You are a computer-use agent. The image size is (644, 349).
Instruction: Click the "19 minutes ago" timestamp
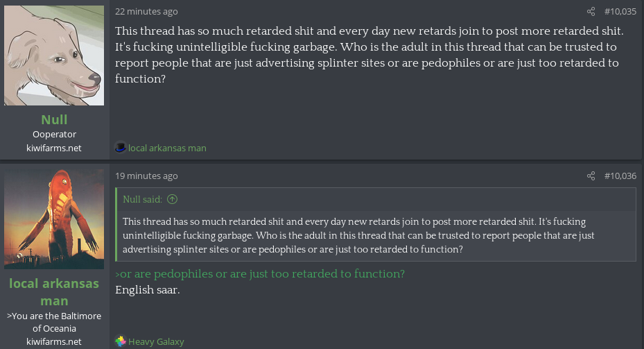point(146,176)
